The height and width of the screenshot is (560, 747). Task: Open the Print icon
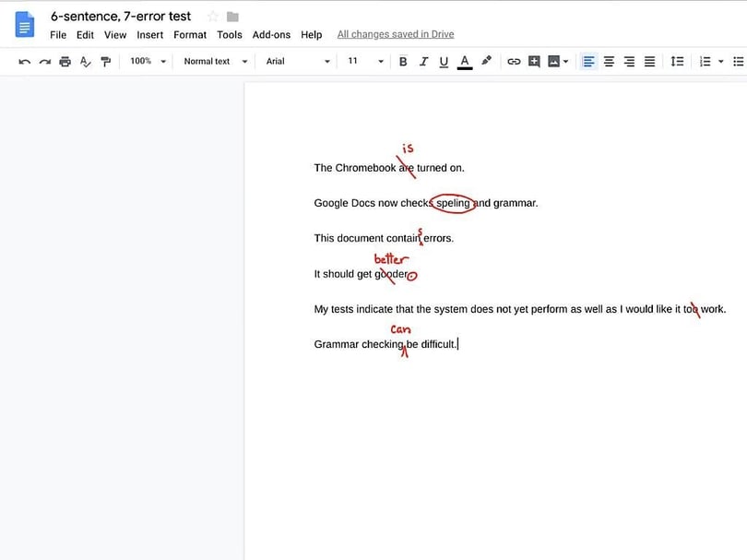click(64, 61)
